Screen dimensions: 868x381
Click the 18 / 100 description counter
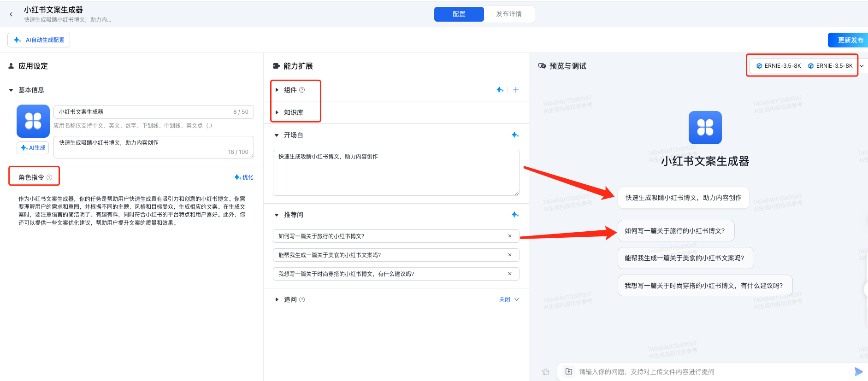(x=238, y=152)
